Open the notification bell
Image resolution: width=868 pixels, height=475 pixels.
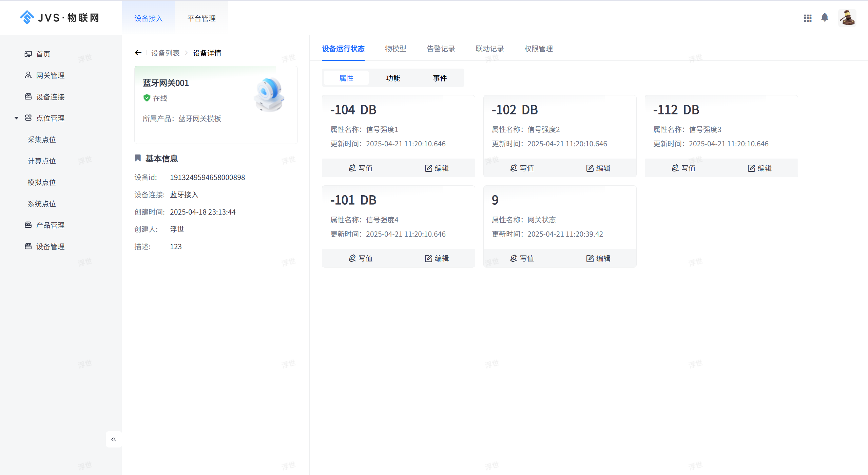tap(825, 18)
